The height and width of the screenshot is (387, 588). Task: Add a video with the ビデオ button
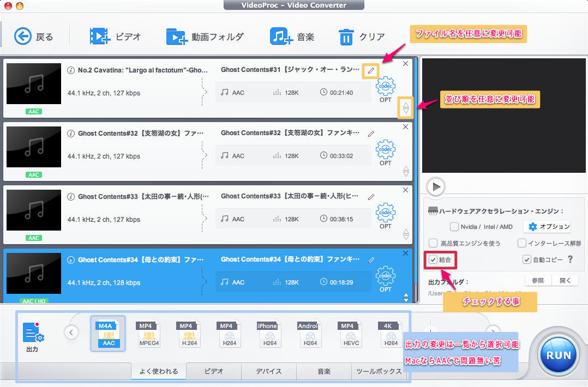(115, 37)
